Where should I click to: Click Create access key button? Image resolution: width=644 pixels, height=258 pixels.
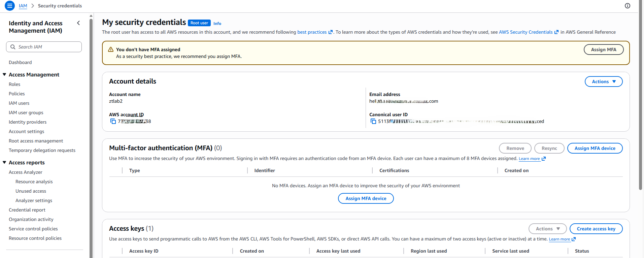click(x=596, y=229)
